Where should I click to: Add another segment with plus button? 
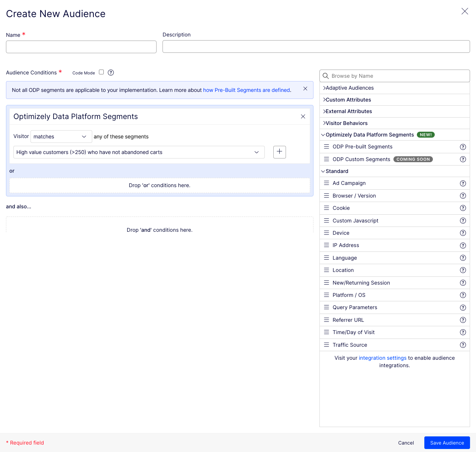[x=280, y=152]
